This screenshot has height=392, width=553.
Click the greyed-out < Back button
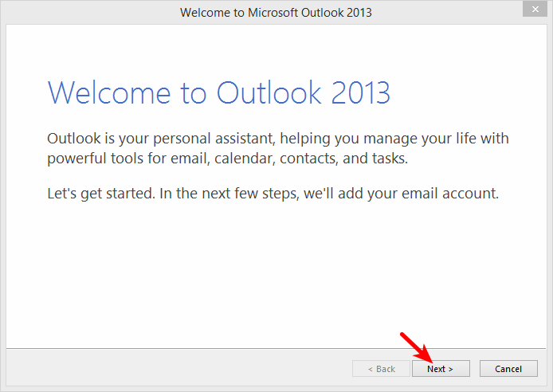[381, 368]
